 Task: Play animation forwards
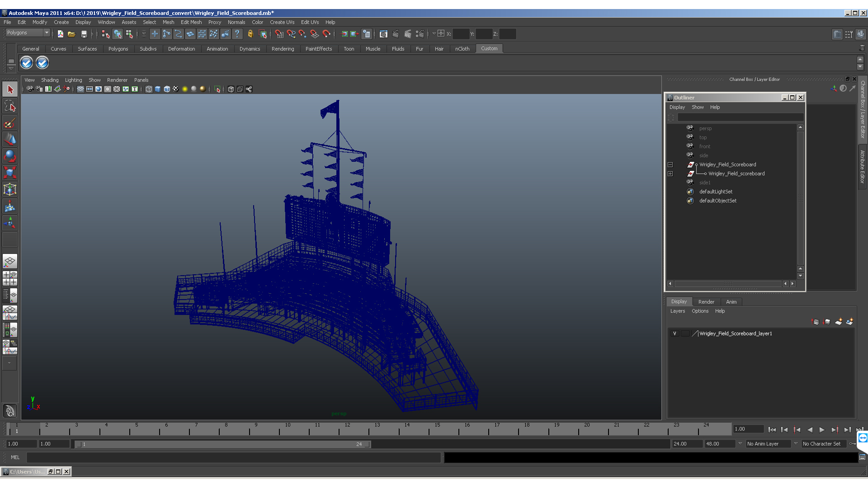[x=822, y=430]
